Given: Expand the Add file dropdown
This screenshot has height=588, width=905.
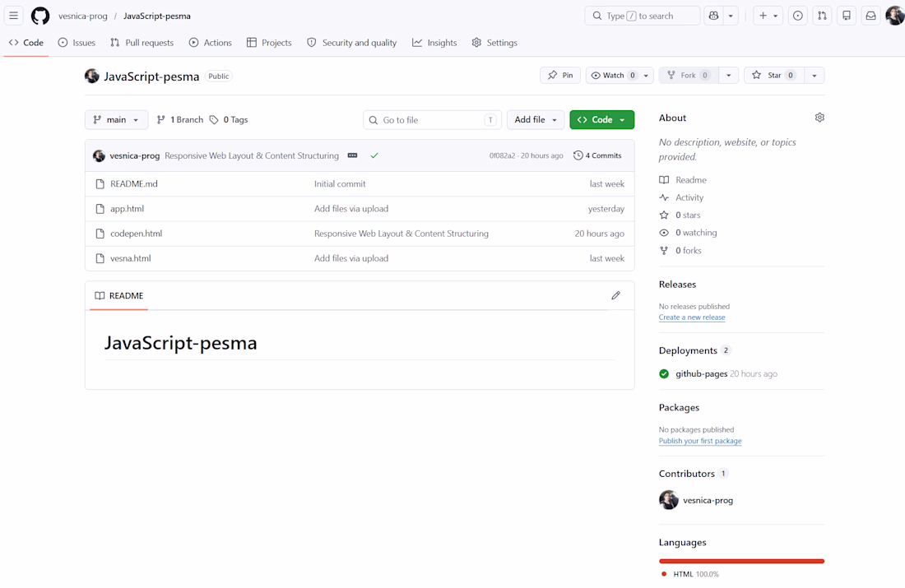Looking at the screenshot, I should coord(536,119).
